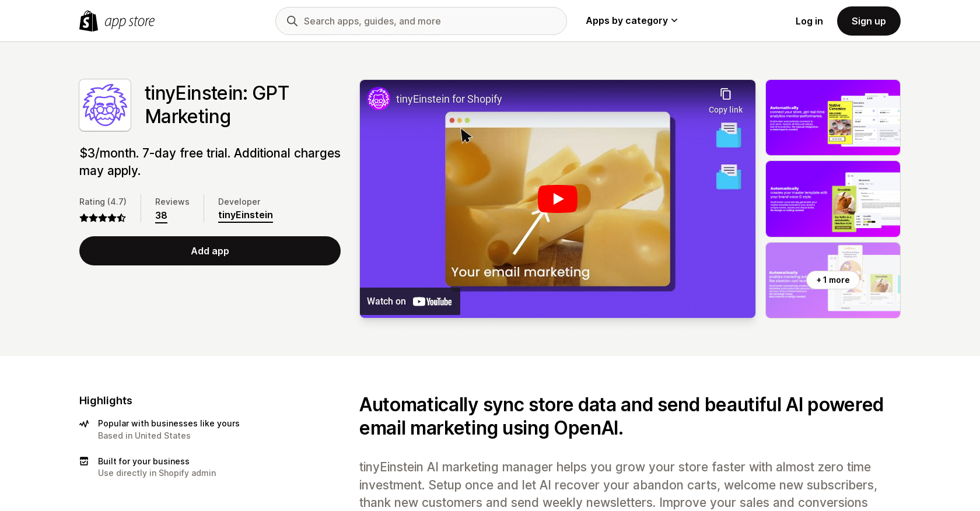Open the Log in page
This screenshot has height=511, width=980.
pyautogui.click(x=808, y=21)
